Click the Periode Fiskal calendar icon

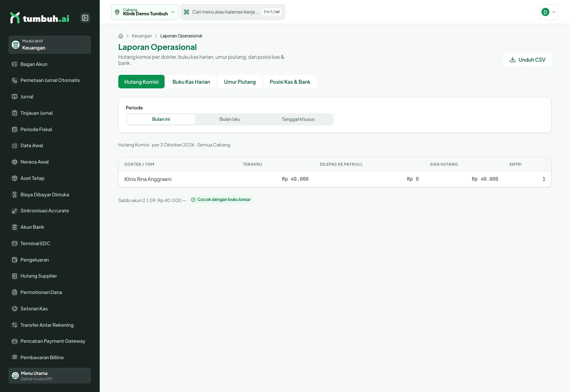15,129
